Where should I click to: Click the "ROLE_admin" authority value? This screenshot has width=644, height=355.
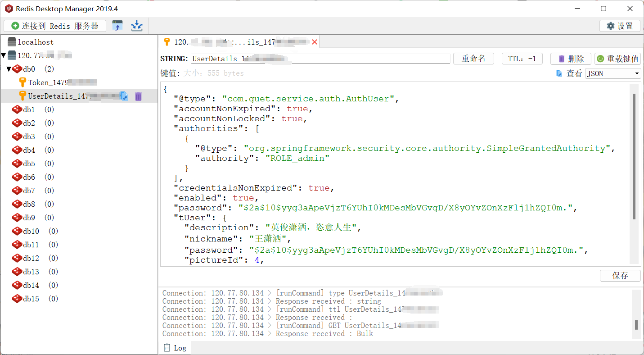(297, 158)
